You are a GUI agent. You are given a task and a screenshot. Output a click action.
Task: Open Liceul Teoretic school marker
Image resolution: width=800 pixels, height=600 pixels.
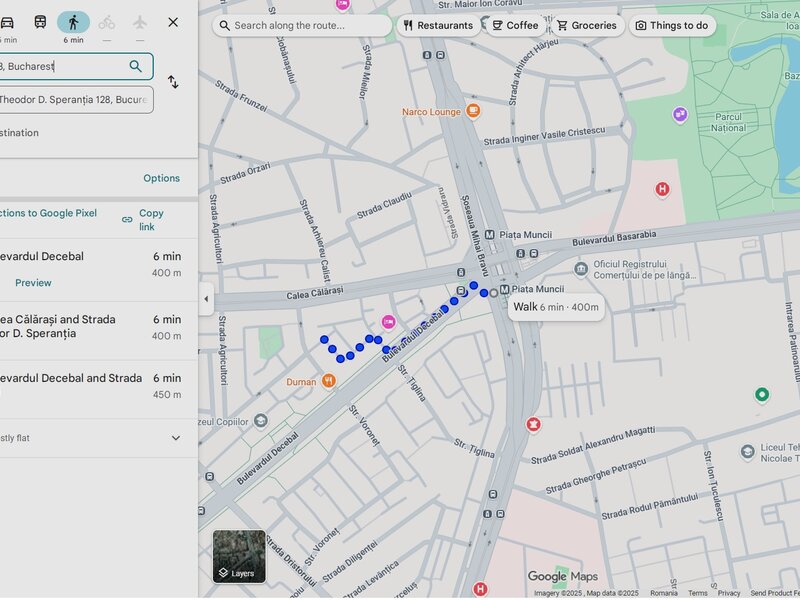pos(747,452)
